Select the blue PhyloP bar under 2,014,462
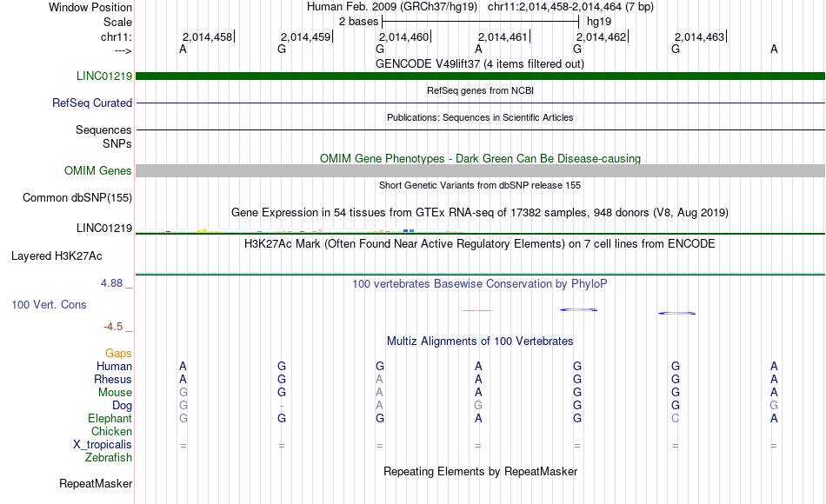This screenshot has width=826, height=504. pyautogui.click(x=578, y=309)
